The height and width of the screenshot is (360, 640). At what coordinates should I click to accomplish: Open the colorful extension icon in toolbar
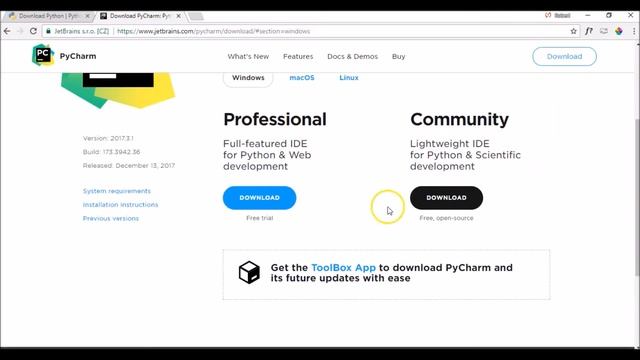(619, 31)
